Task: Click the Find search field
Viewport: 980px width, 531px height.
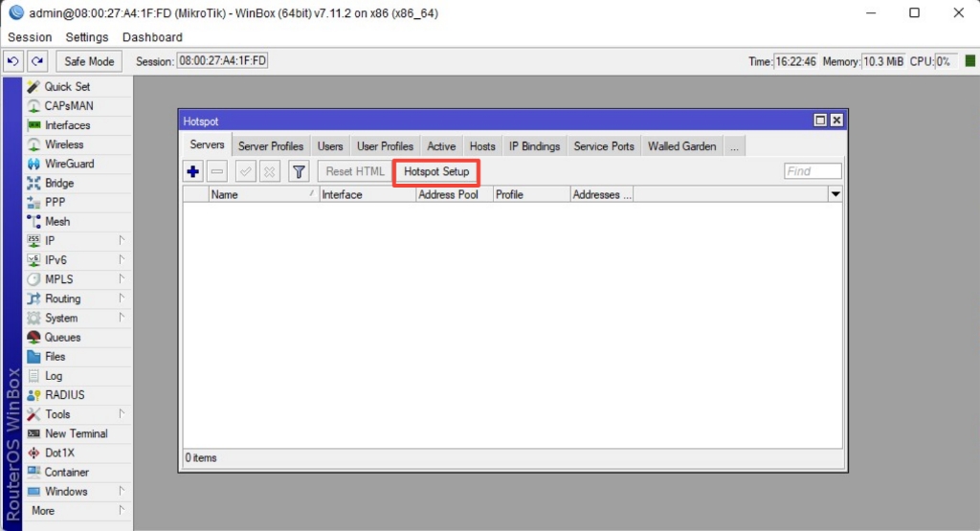Action: coord(813,171)
